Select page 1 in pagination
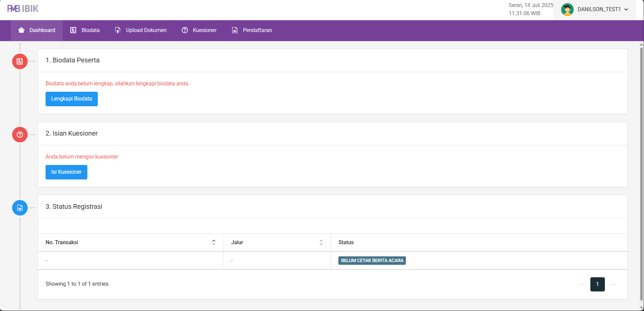This screenshot has height=311, width=644. (x=597, y=284)
